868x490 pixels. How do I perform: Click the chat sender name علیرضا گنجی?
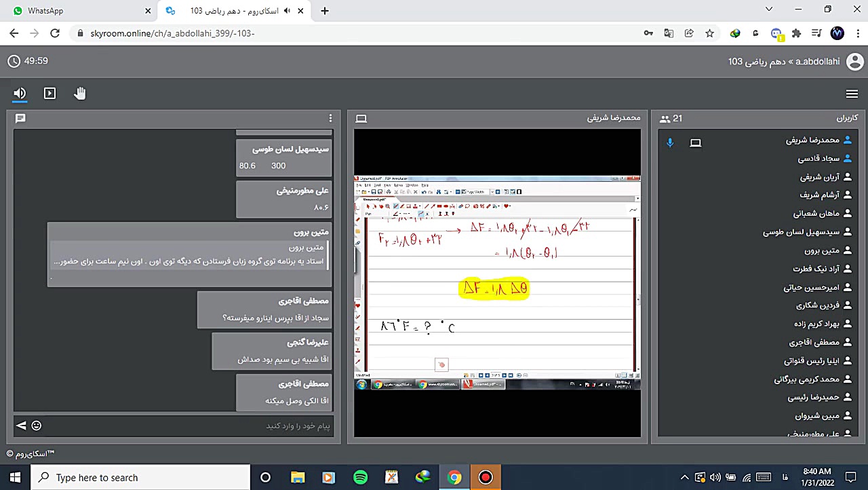308,342
